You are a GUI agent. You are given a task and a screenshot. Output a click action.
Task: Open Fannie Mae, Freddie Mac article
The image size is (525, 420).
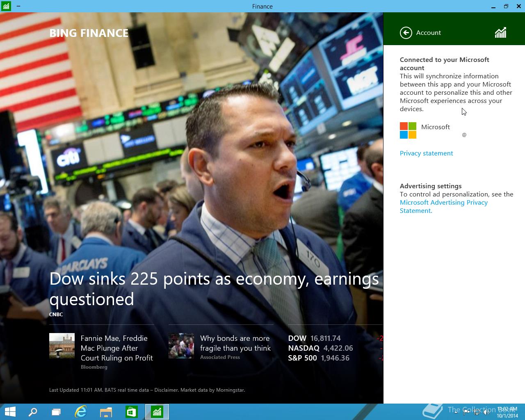pos(116,348)
